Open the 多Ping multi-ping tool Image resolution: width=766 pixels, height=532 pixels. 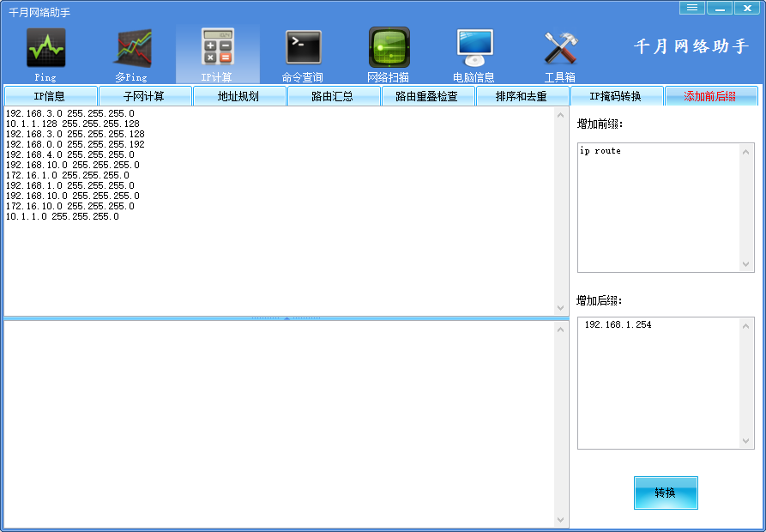pos(131,54)
